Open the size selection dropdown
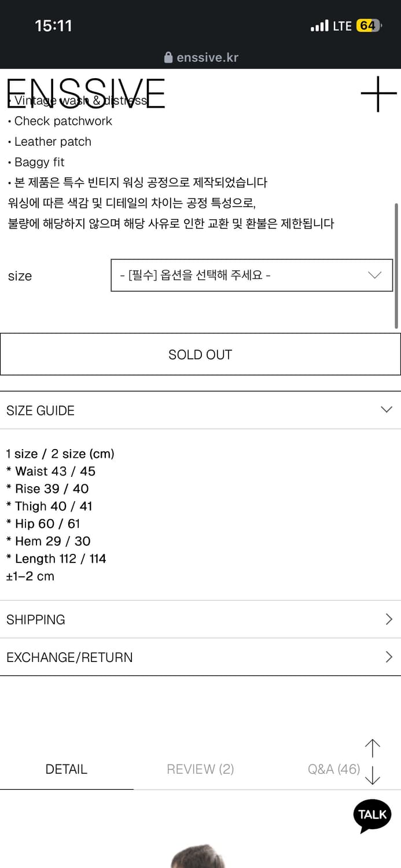 (251, 275)
